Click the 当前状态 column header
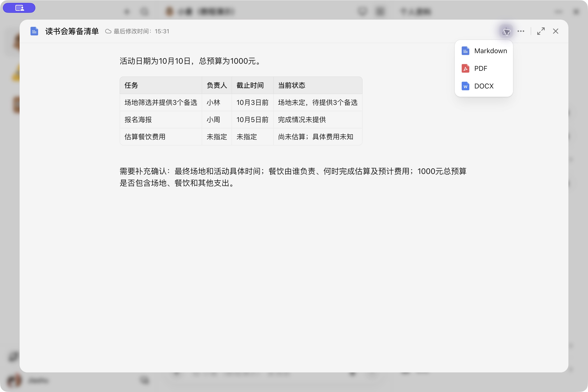 [318, 85]
